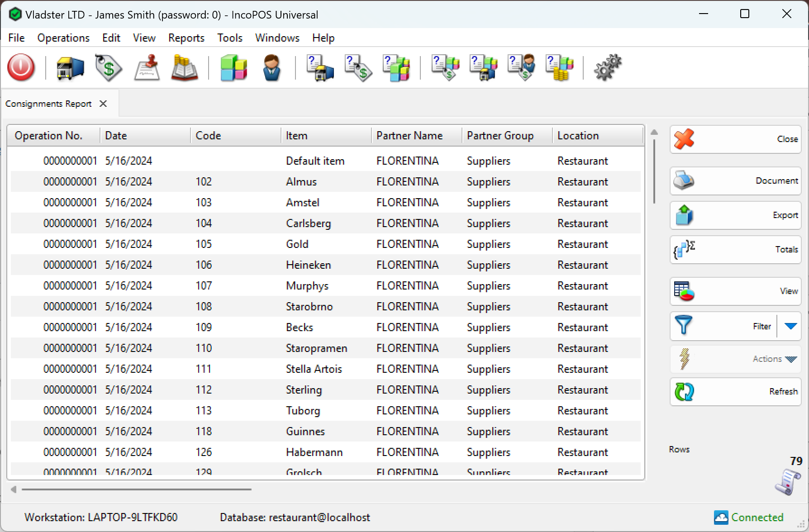Open the Windows menu

click(x=277, y=38)
